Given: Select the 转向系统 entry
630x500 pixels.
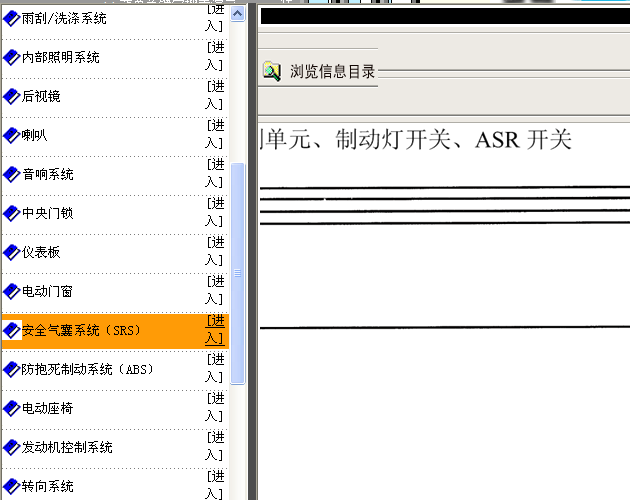Looking at the screenshot, I should [x=48, y=486].
